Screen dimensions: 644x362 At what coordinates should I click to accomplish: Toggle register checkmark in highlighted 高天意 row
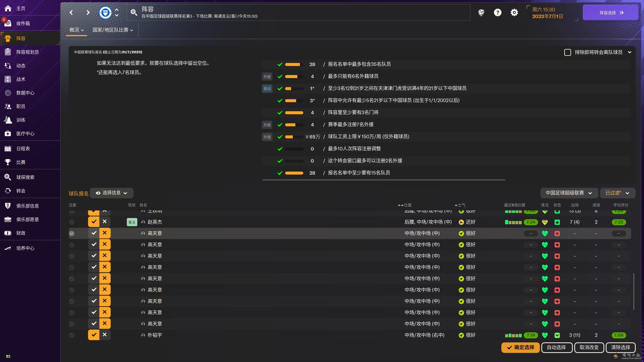pos(94,233)
